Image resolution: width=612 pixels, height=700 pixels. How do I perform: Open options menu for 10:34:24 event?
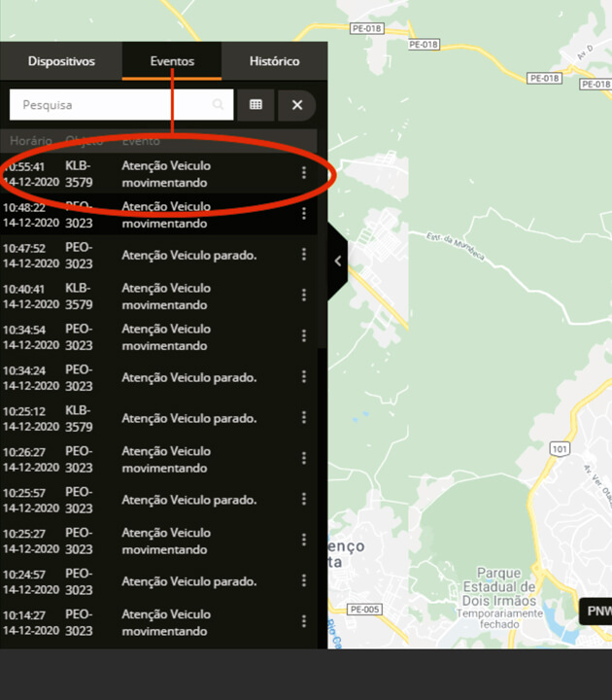[304, 377]
